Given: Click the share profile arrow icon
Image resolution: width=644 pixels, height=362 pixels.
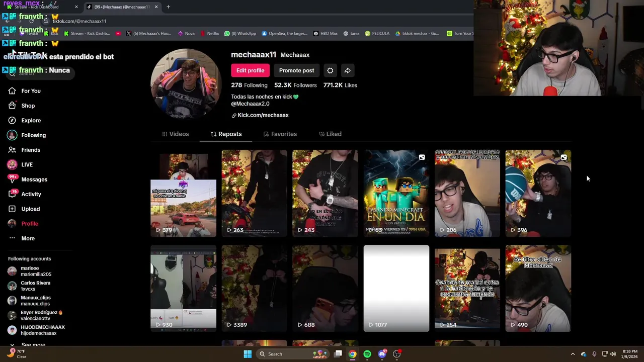Looking at the screenshot, I should pyautogui.click(x=347, y=70).
